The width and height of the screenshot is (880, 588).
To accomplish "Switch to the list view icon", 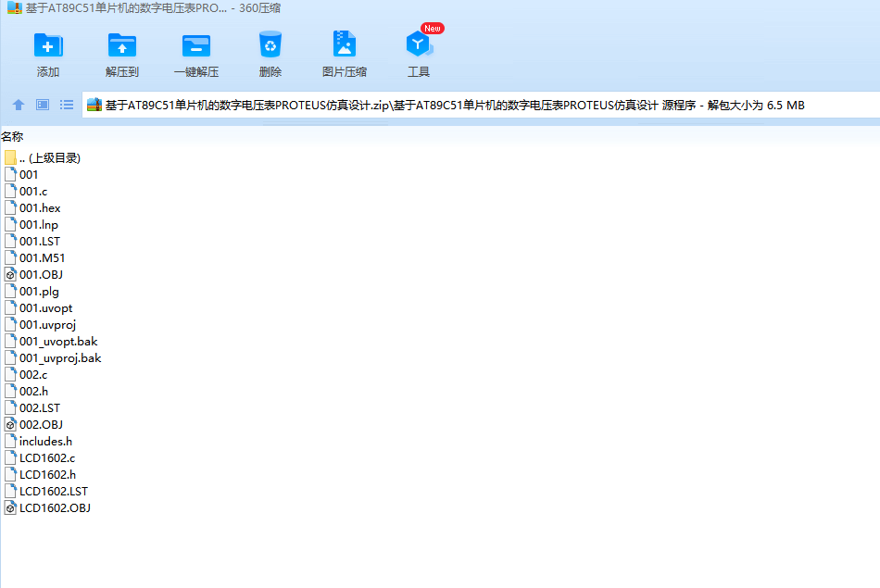I will pos(67,105).
